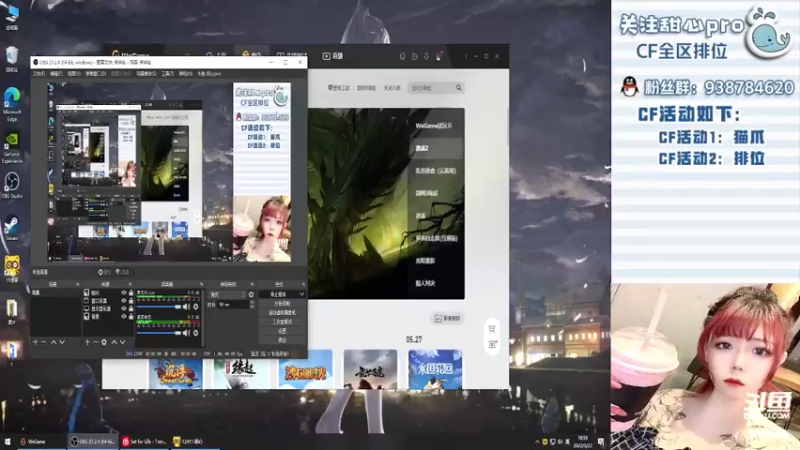This screenshot has width=800, height=450.
Task: Open OBS 场景集合(S) menu
Action: [146, 74]
